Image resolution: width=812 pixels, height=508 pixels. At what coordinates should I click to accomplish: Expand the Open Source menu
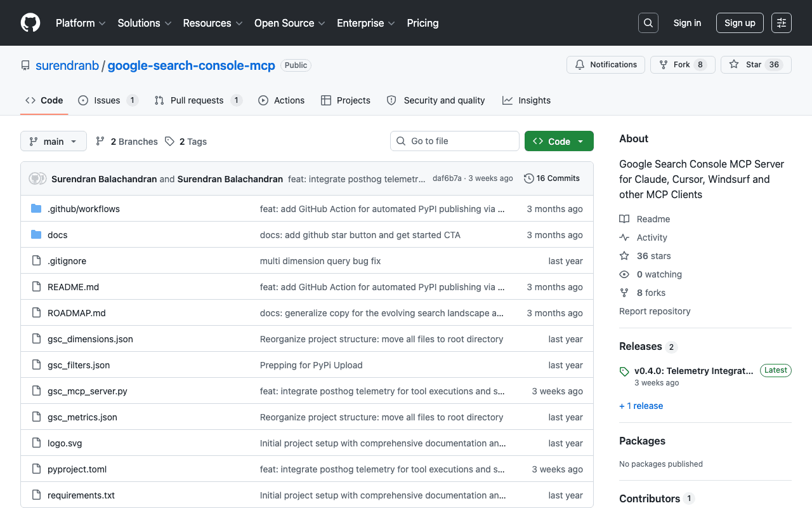[x=290, y=23]
